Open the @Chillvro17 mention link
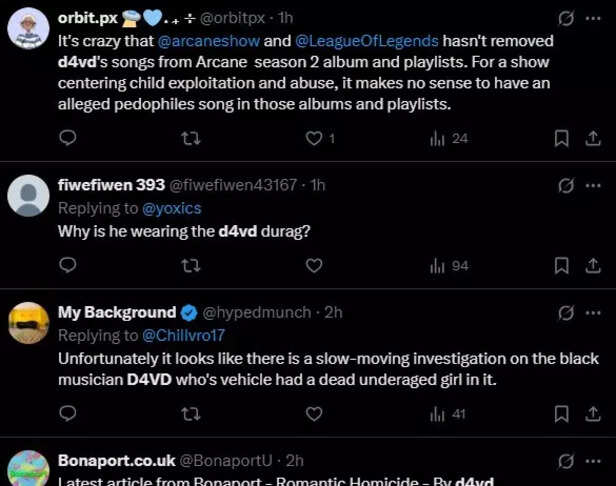616x486 pixels. [185, 335]
